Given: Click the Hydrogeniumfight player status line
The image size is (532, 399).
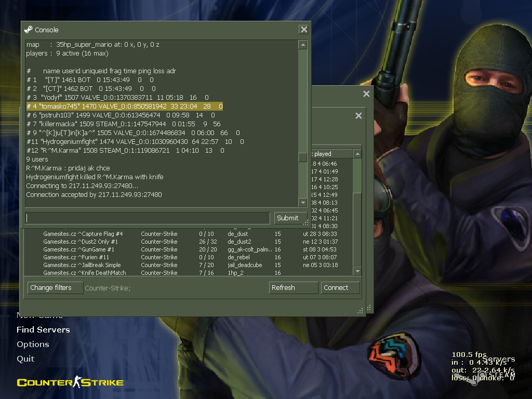Looking at the screenshot, I should [135, 141].
